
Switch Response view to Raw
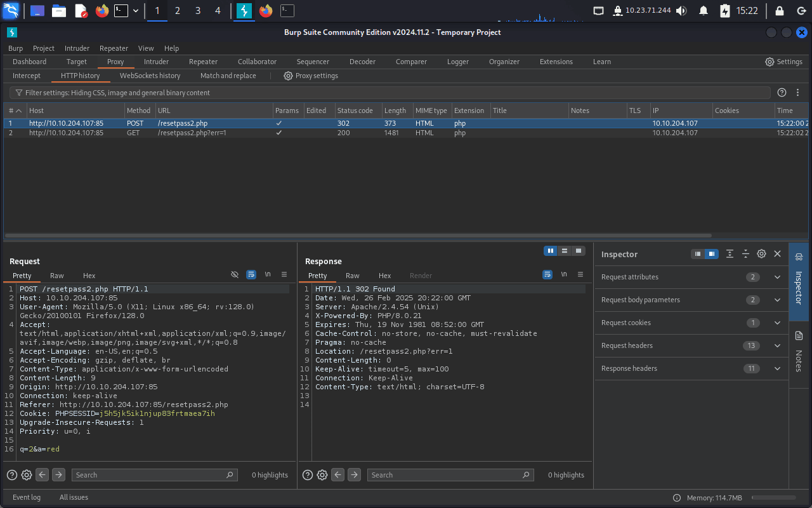tap(353, 276)
